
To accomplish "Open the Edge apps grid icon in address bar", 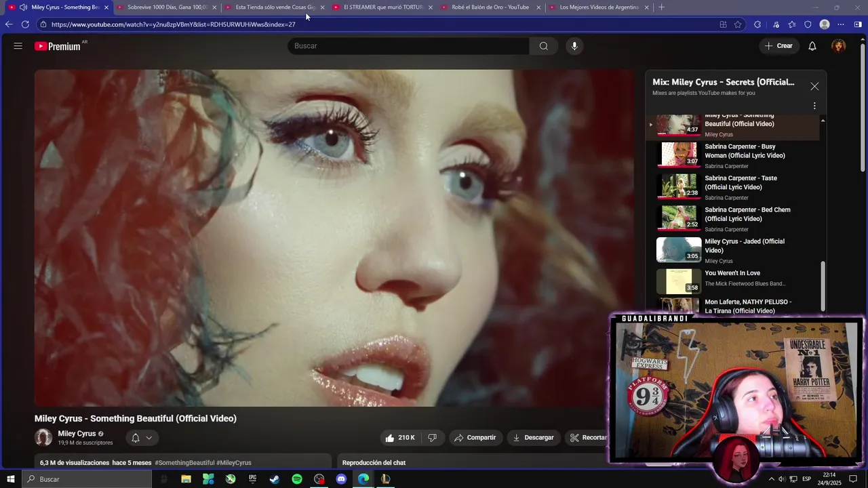I will tap(723, 24).
